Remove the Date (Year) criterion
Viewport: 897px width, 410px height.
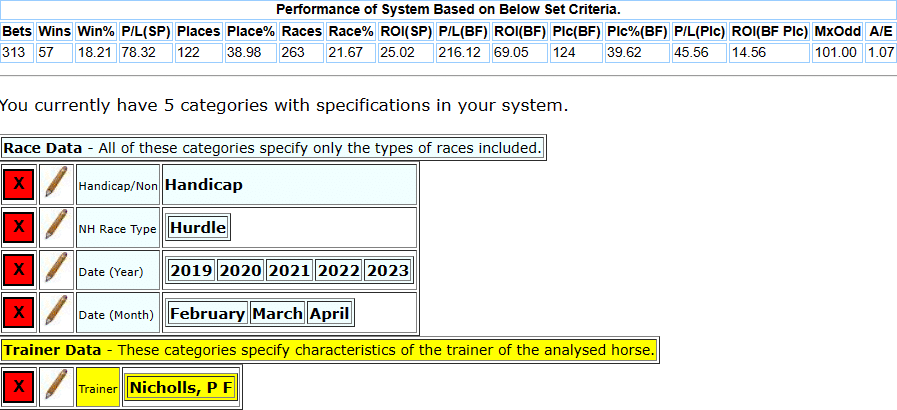[19, 270]
